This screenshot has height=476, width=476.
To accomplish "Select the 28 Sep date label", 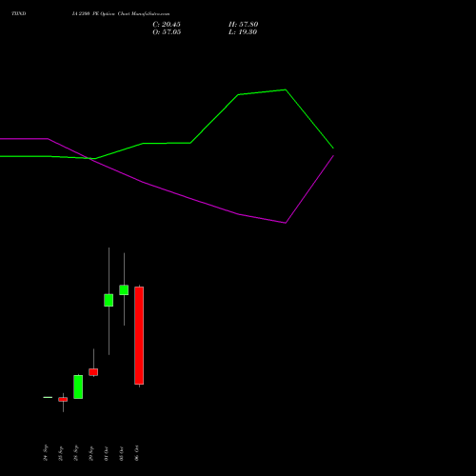I will [x=76, y=453].
